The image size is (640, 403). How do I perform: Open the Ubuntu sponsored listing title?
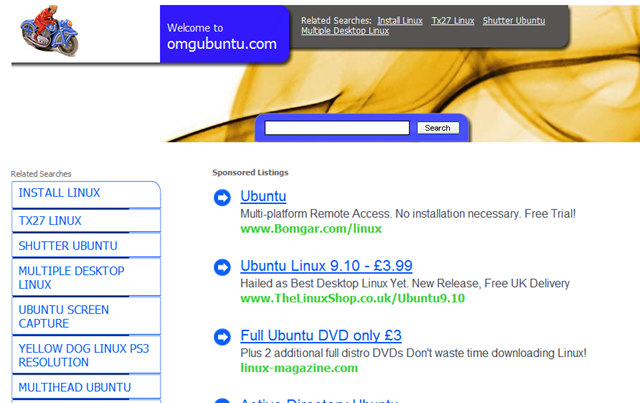click(263, 196)
